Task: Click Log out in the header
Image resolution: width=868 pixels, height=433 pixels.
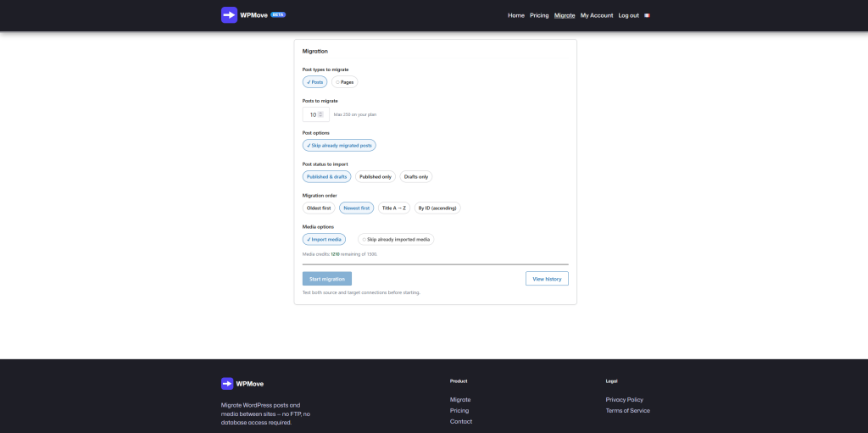Action: (x=628, y=15)
